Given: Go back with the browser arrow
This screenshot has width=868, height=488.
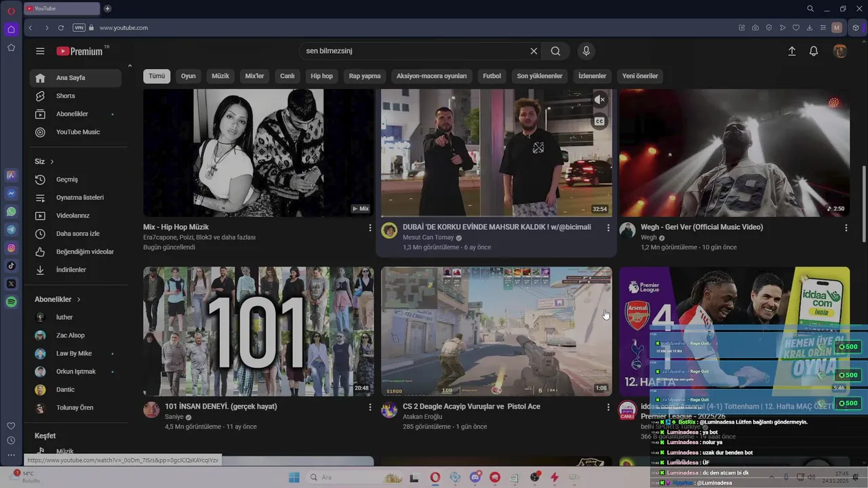Looking at the screenshot, I should click(31, 28).
